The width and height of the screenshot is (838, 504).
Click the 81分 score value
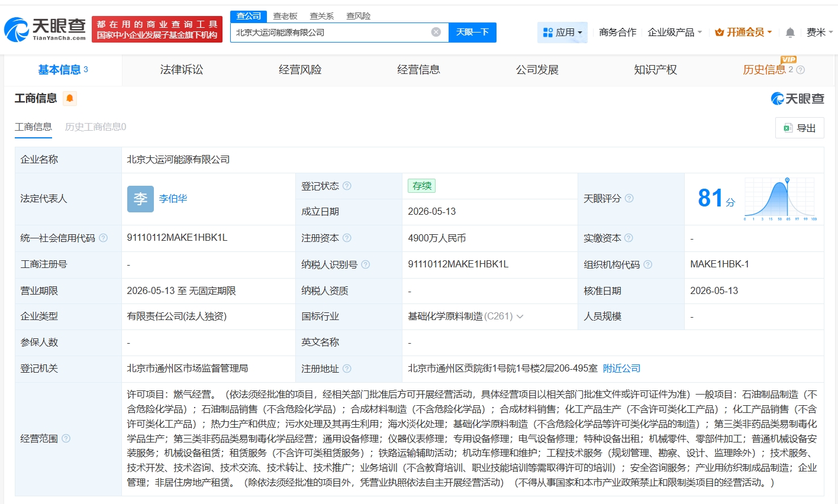tap(716, 198)
